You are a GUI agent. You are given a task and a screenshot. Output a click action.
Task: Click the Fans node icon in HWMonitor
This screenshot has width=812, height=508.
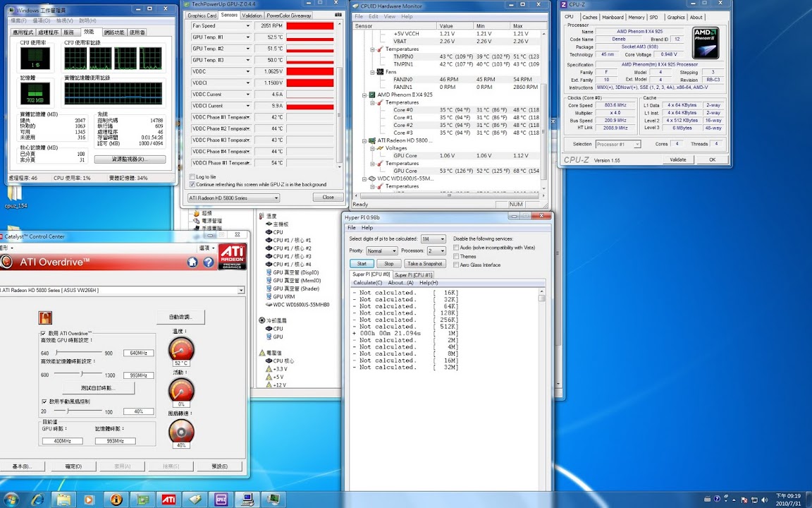380,72
